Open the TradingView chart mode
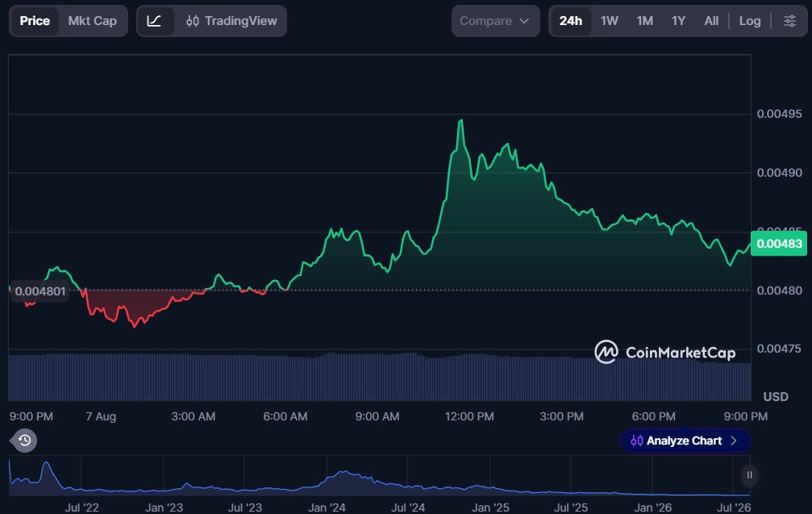The image size is (812, 514). coord(231,21)
